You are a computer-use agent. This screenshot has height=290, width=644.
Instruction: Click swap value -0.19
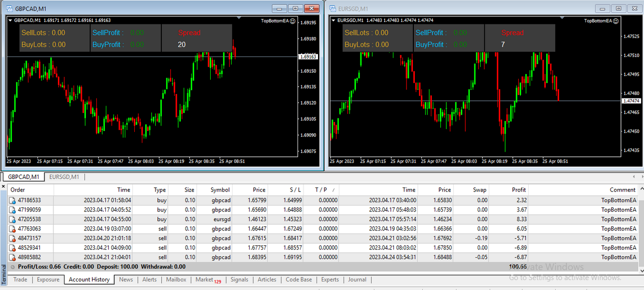481,238
